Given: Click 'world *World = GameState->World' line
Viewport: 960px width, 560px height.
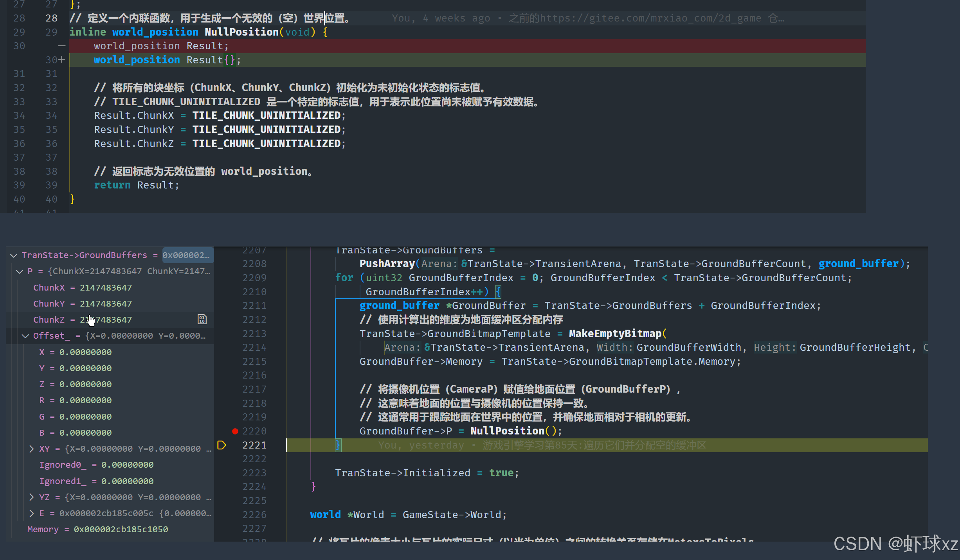Looking at the screenshot, I should coord(408,515).
